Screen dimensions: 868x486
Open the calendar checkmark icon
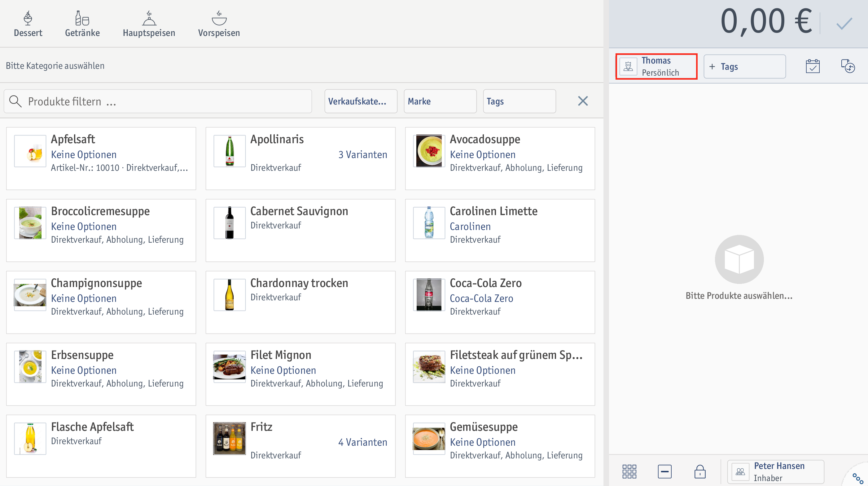[813, 66]
